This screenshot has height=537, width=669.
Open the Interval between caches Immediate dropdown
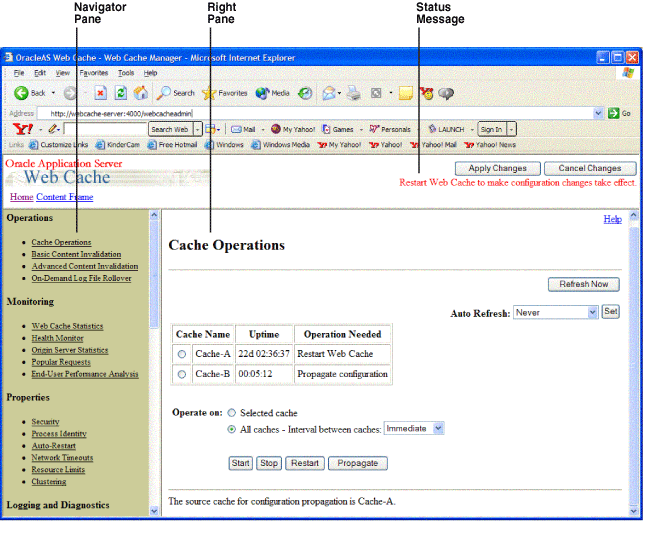414,428
